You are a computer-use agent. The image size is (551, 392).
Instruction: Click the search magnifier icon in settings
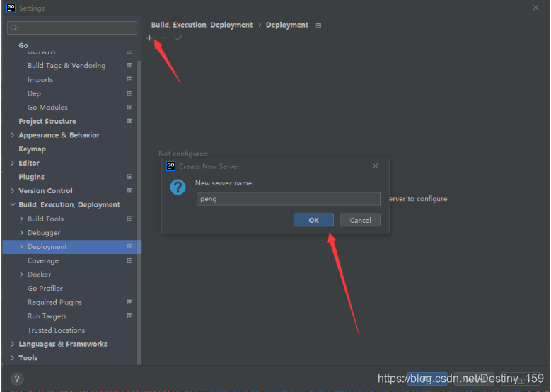coord(13,28)
